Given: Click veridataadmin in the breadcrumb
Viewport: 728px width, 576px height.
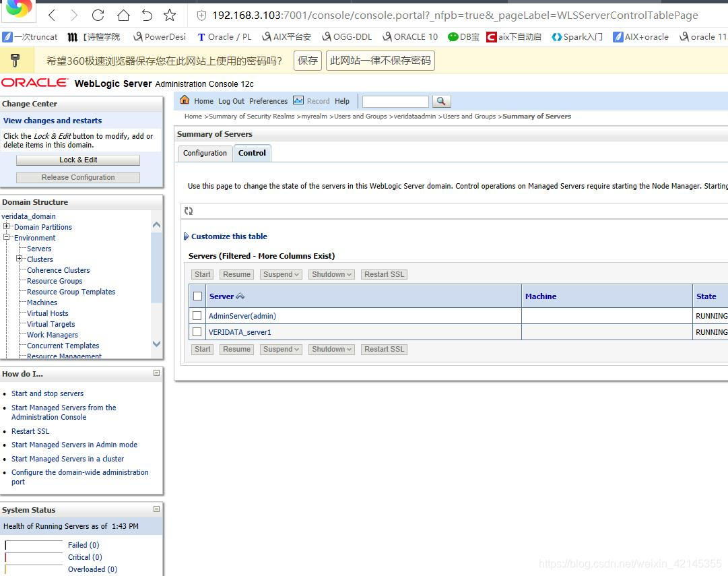Looking at the screenshot, I should click(415, 117).
